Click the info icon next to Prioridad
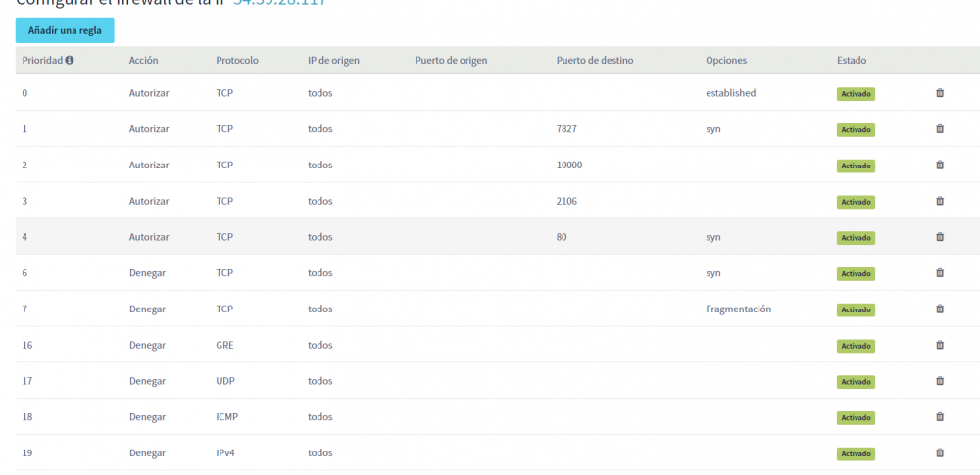Screen dimensions: 980x475 (70, 61)
